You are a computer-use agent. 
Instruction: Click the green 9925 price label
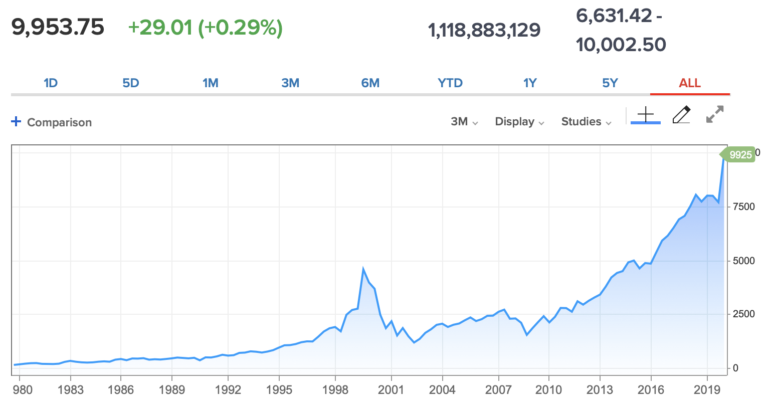pyautogui.click(x=738, y=154)
